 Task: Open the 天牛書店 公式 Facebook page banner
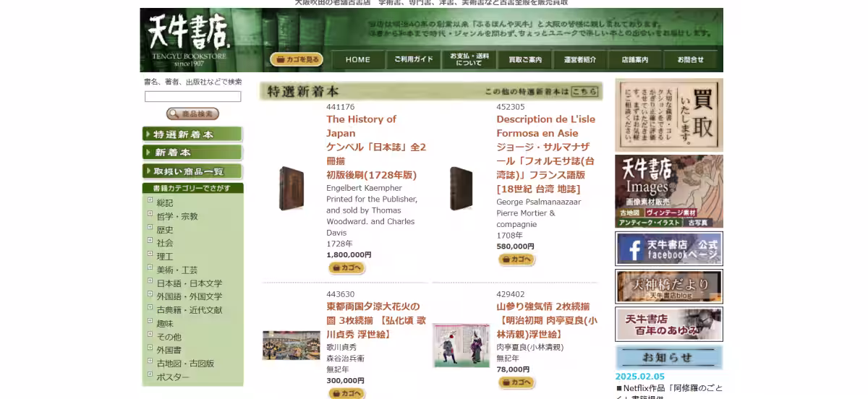tap(668, 249)
